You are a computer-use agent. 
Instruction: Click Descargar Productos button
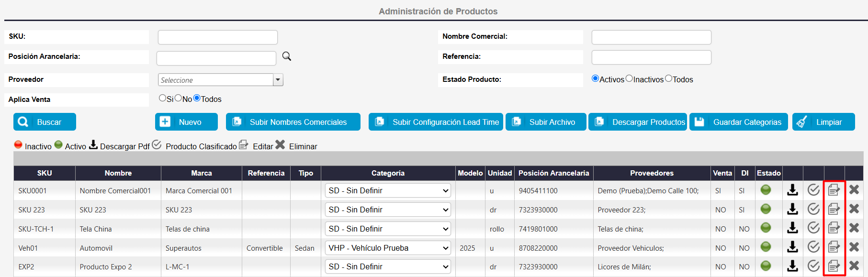pyautogui.click(x=638, y=122)
